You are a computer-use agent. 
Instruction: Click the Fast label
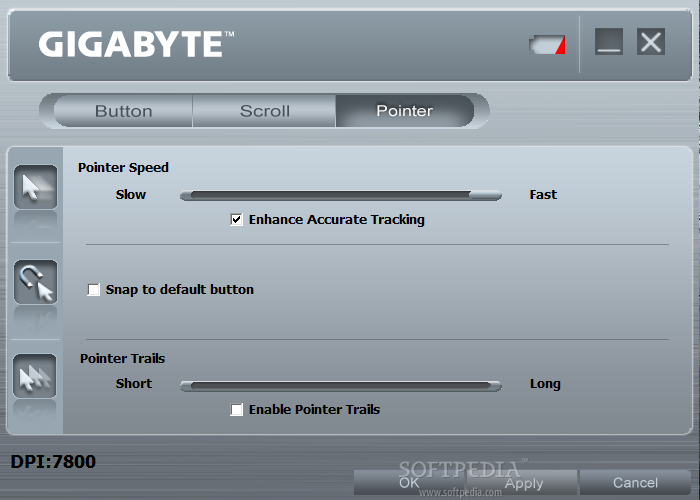pyautogui.click(x=543, y=195)
